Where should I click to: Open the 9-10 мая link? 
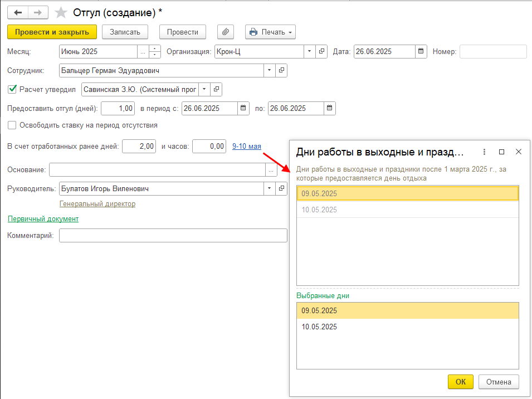246,147
